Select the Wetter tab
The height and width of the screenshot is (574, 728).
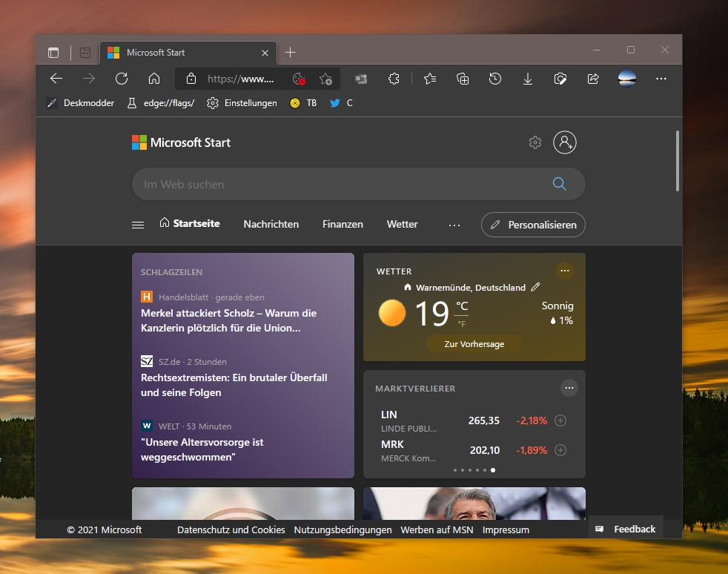coord(402,224)
